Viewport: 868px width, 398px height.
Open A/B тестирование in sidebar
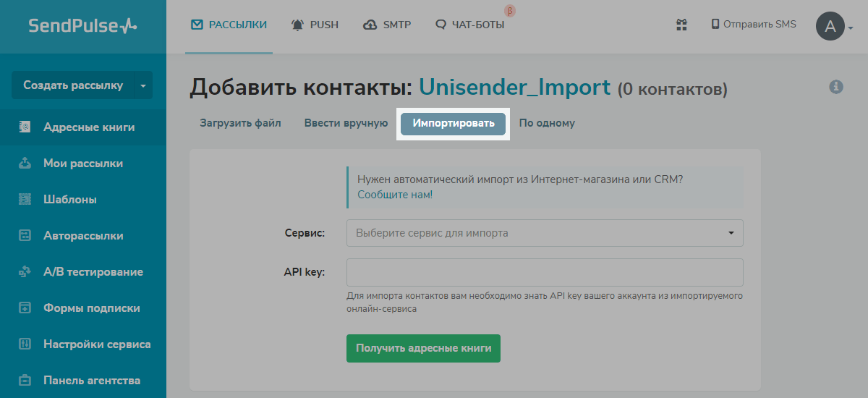83,272
